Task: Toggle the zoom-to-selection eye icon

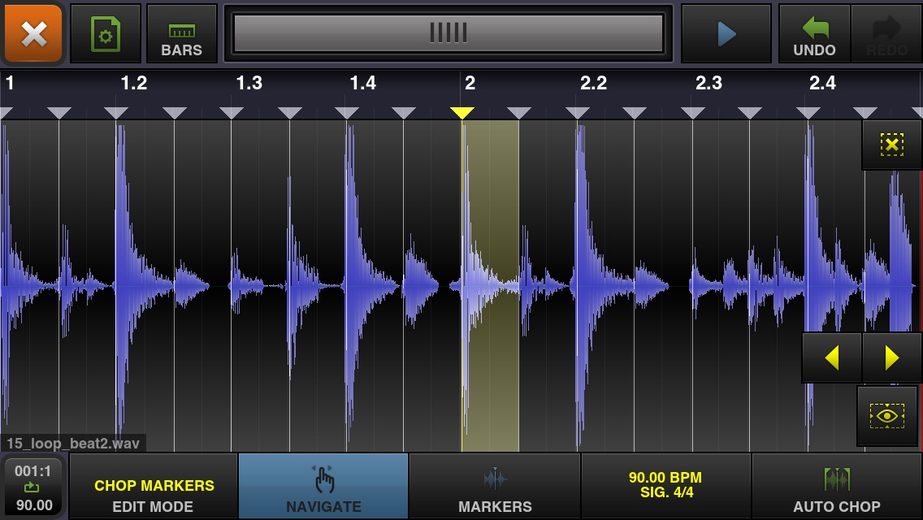Action: pyautogui.click(x=887, y=416)
